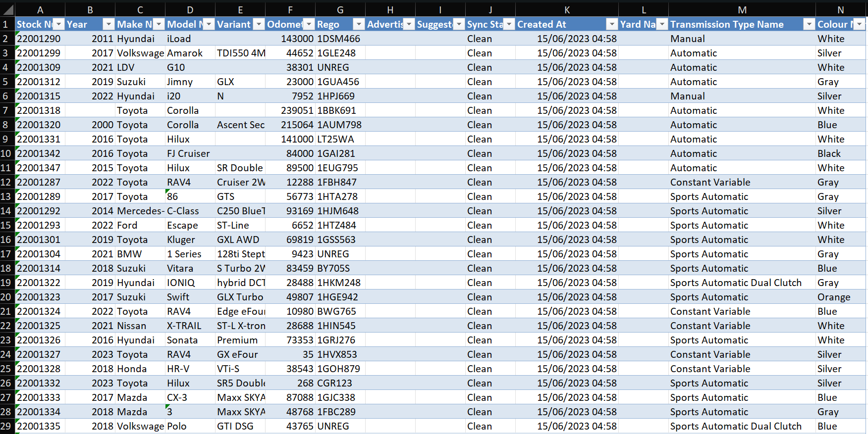Select column K header
Viewport: 868px width, 434px height.
click(x=567, y=10)
